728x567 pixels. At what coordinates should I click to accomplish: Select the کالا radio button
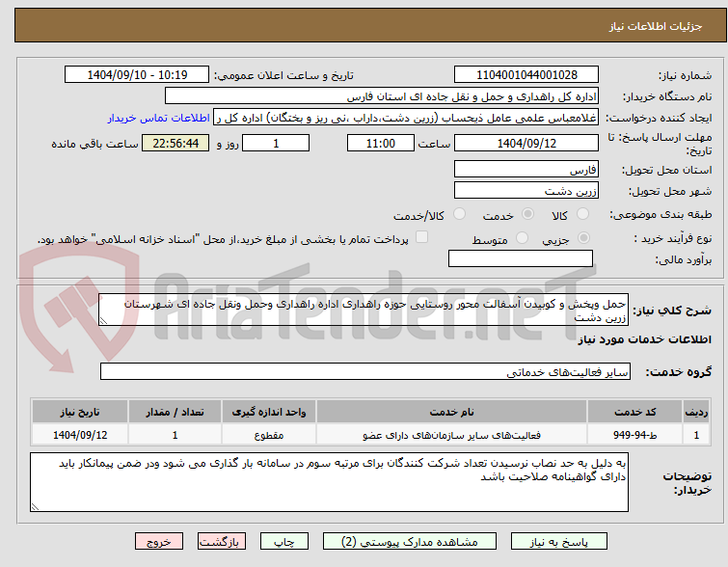coord(582,214)
